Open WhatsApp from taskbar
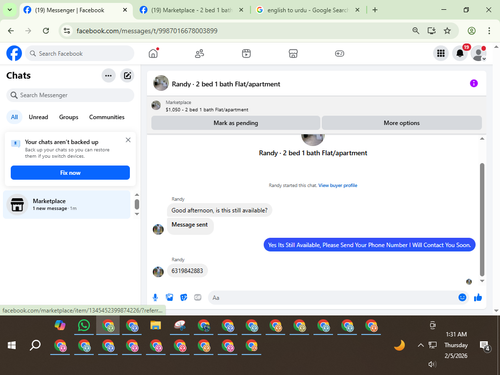 (84, 325)
